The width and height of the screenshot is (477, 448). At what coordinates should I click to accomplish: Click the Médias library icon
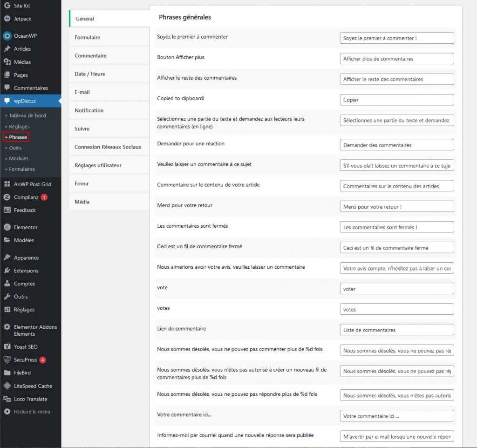[x=7, y=62]
